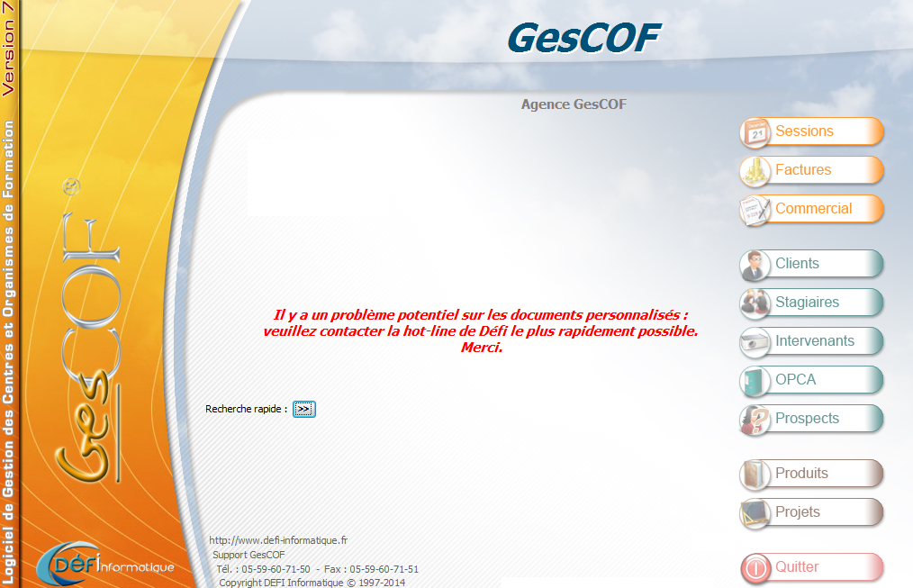Viewport: 913px width, 588px height.
Task: Open Clients via the businessman icon
Action: 755,265
